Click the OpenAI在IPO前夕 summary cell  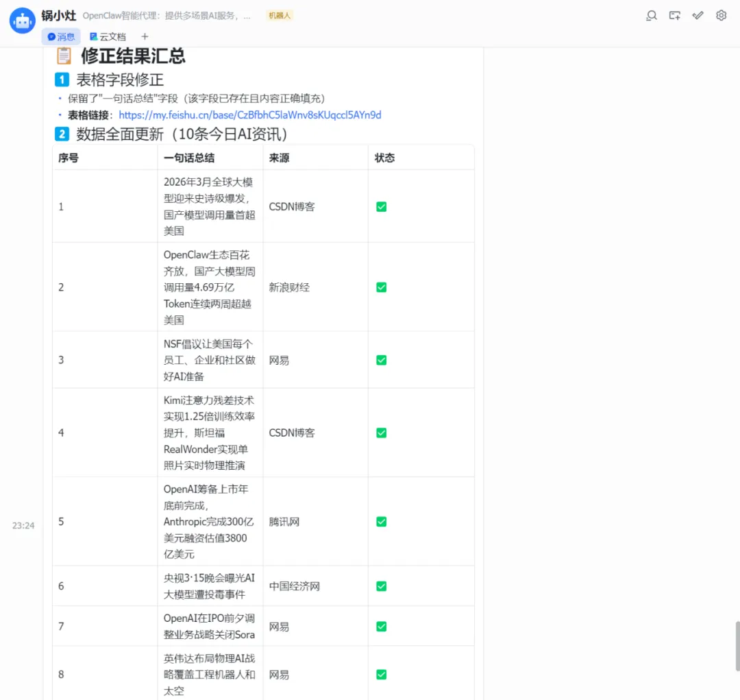(x=210, y=627)
